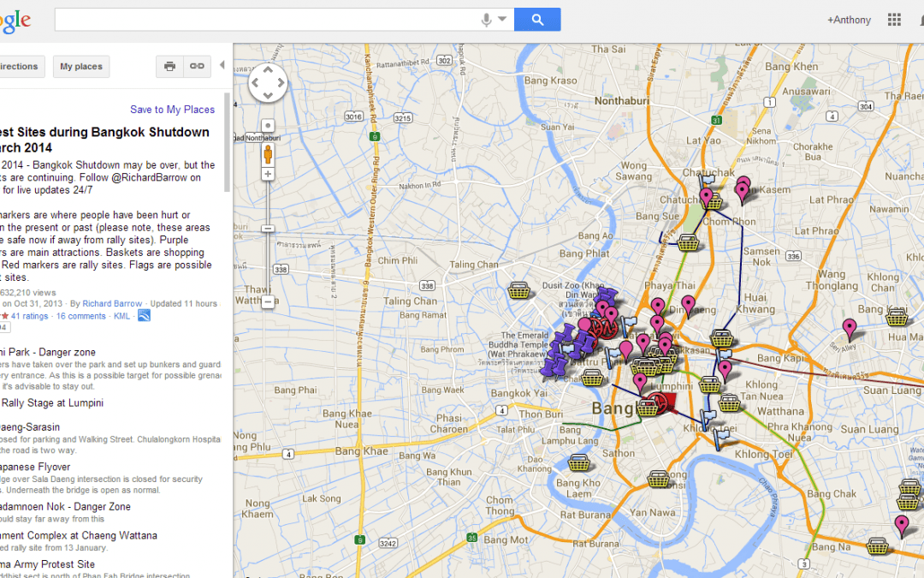Click the basket marker near Hua Mak
This screenshot has height=578, width=924.
point(897,318)
